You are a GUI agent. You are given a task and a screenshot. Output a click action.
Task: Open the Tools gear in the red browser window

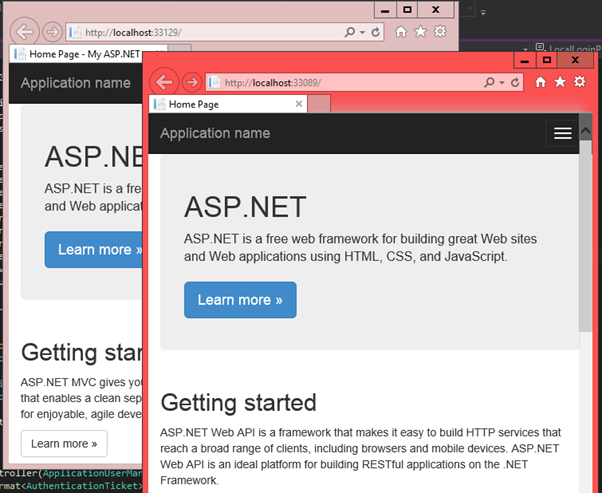tap(580, 82)
